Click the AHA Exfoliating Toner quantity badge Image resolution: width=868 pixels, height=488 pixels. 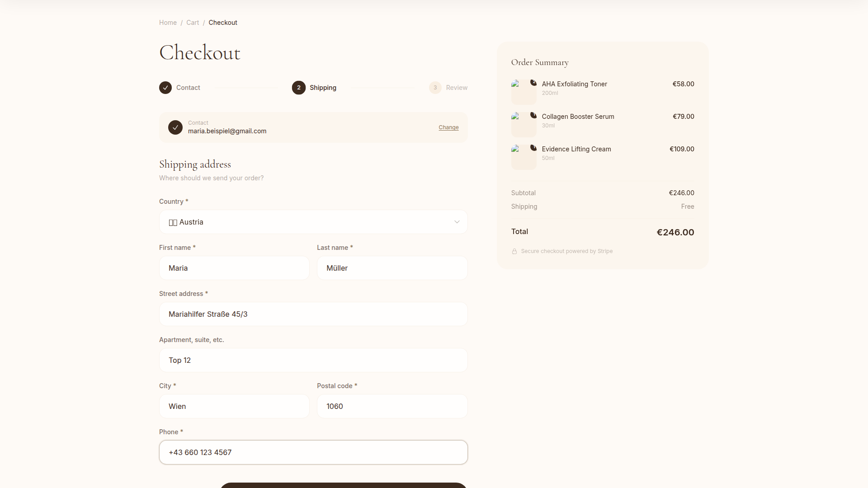[533, 83]
